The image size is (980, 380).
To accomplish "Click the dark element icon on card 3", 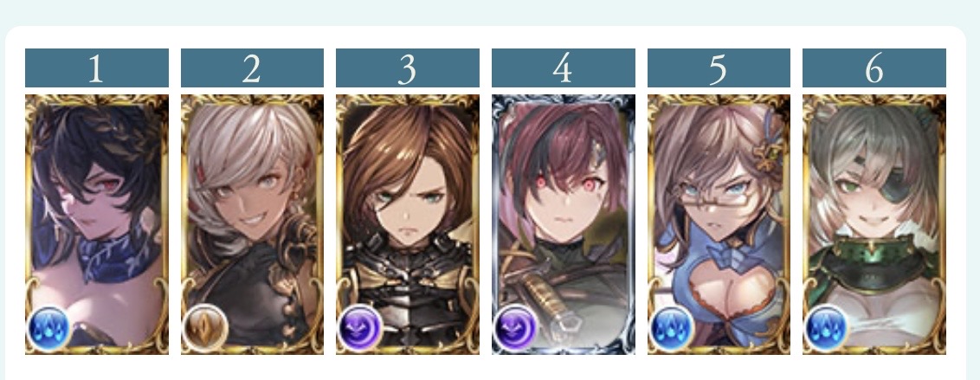I will [360, 327].
